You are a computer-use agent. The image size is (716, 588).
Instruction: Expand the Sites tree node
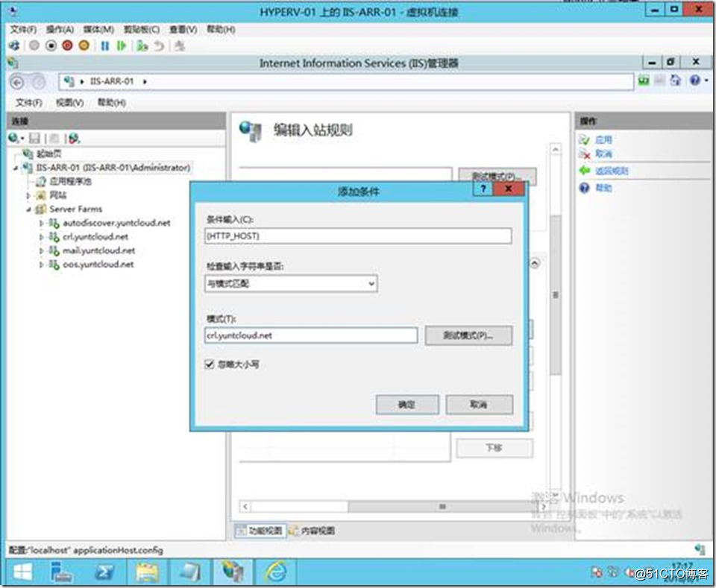[x=28, y=195]
